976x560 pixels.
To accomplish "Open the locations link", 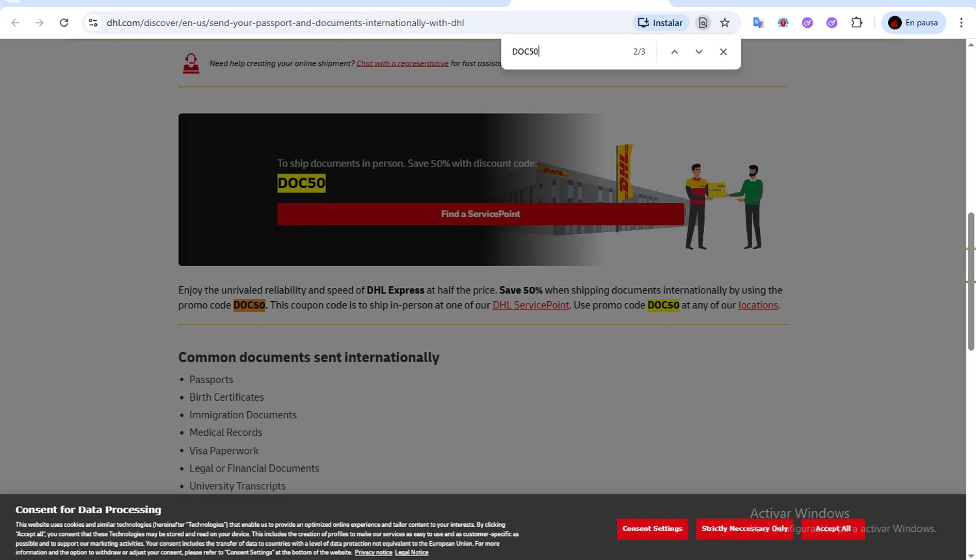I will 758,305.
